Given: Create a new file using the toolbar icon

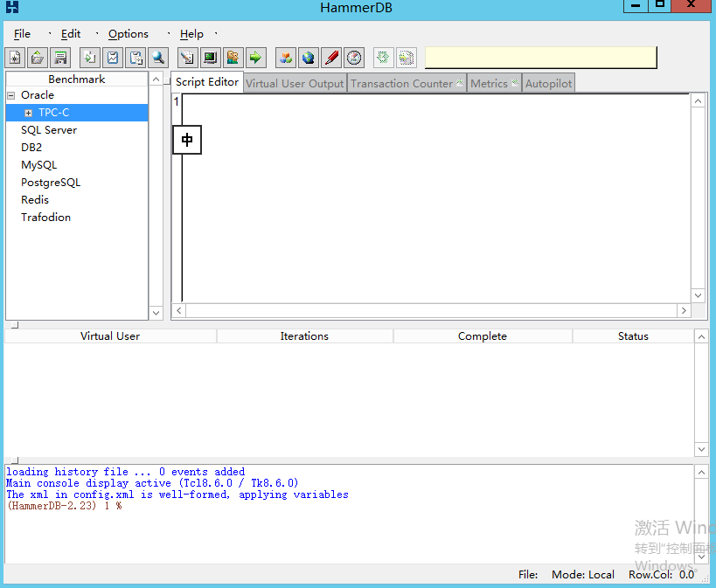Looking at the screenshot, I should click(14, 57).
